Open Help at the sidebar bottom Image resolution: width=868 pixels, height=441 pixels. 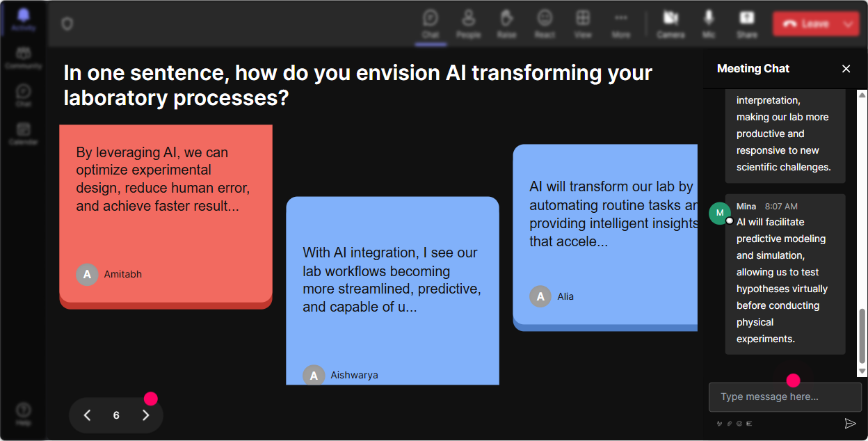tap(23, 413)
